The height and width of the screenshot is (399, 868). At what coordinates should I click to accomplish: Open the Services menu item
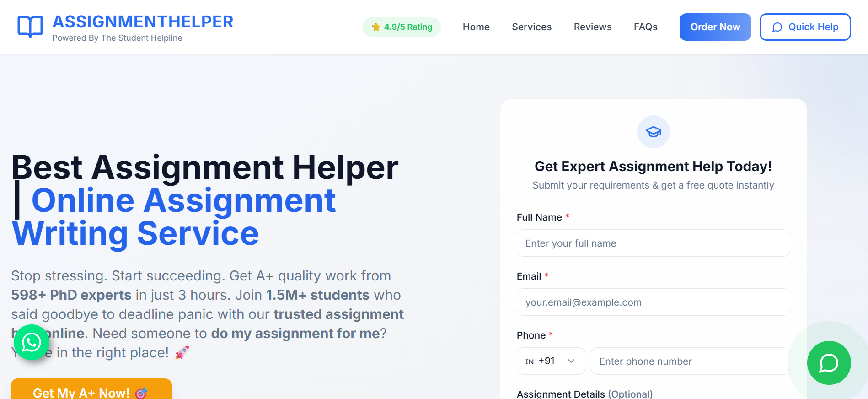point(532,27)
